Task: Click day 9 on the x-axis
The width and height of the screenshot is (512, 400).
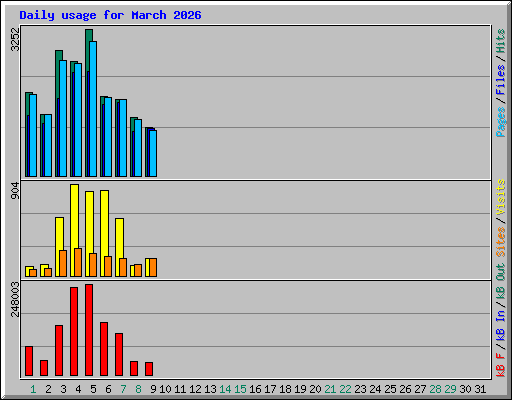Action: click(153, 389)
